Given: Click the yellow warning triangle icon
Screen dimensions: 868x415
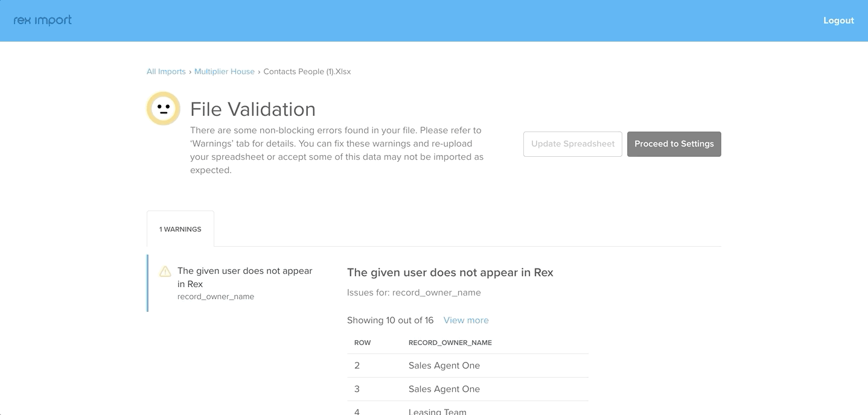Looking at the screenshot, I should (x=165, y=271).
